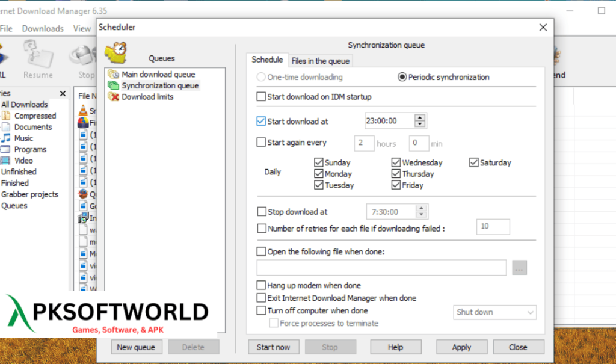Close the Categories panel with X
616x364 pixels.
coord(63,93)
